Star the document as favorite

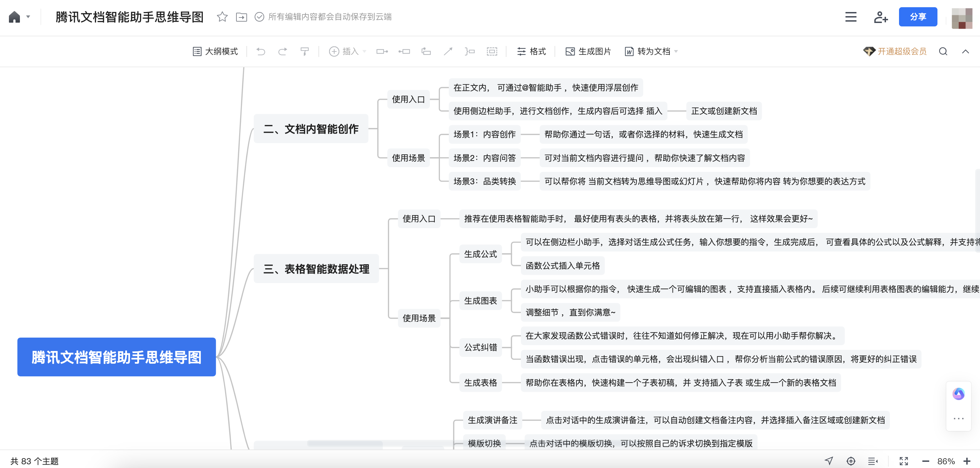[x=222, y=17]
